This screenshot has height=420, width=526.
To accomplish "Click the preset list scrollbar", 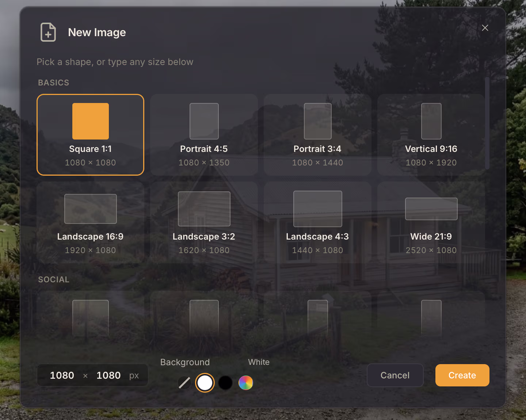I will point(487,123).
